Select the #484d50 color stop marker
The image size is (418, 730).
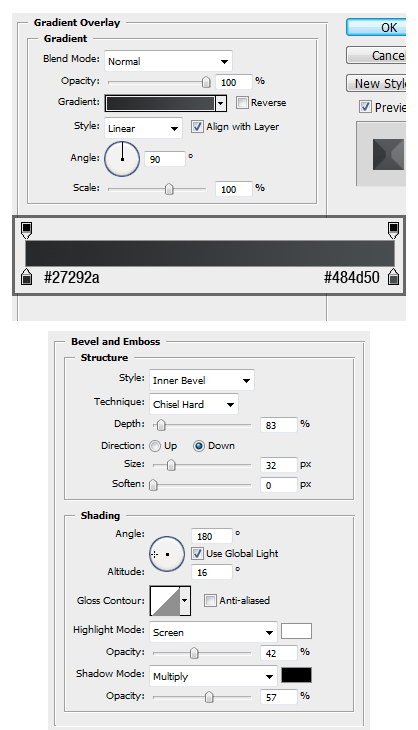(394, 277)
